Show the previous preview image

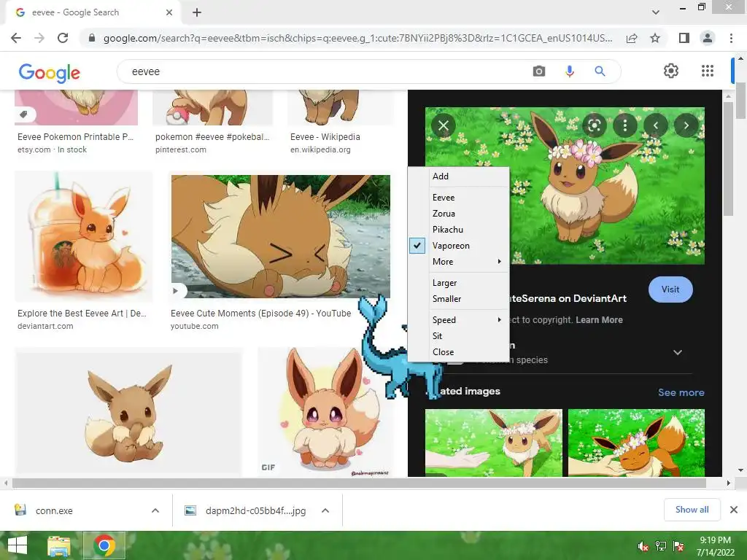(656, 125)
